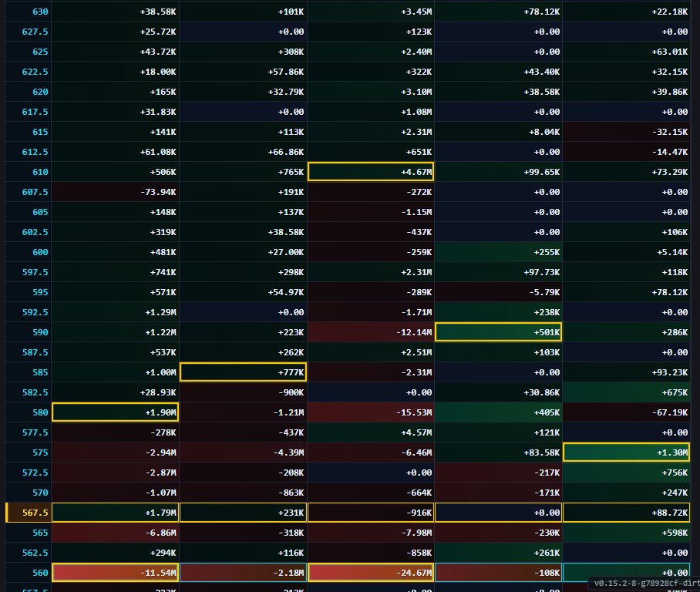Click the 605 strike label
700x592 pixels.
(40, 212)
